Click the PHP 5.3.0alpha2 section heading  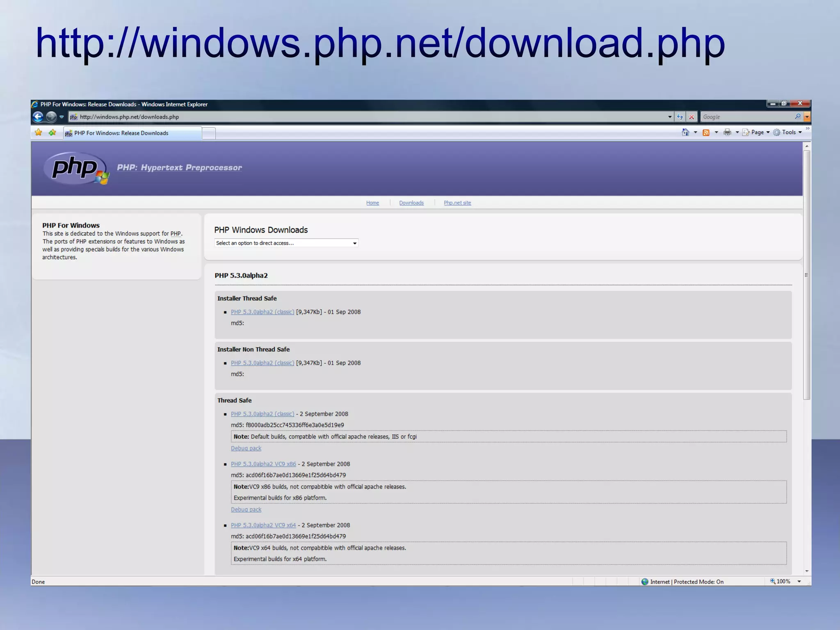(241, 276)
